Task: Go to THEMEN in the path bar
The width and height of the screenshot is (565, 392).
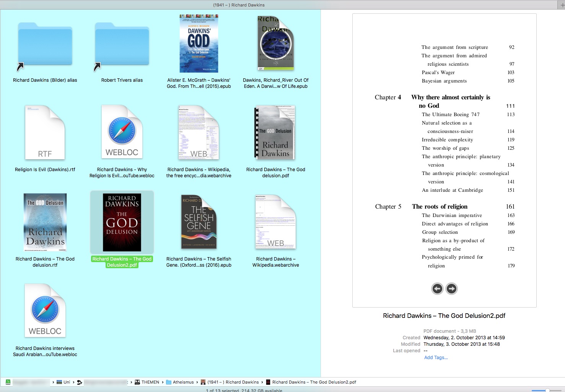Action: point(150,382)
